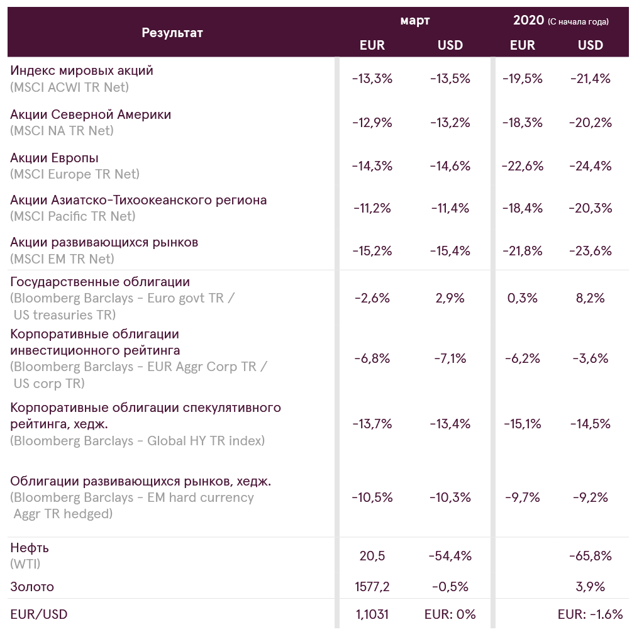The height and width of the screenshot is (644, 644).
Task: Click the value '-20,2%' North America
Action: pos(590,123)
